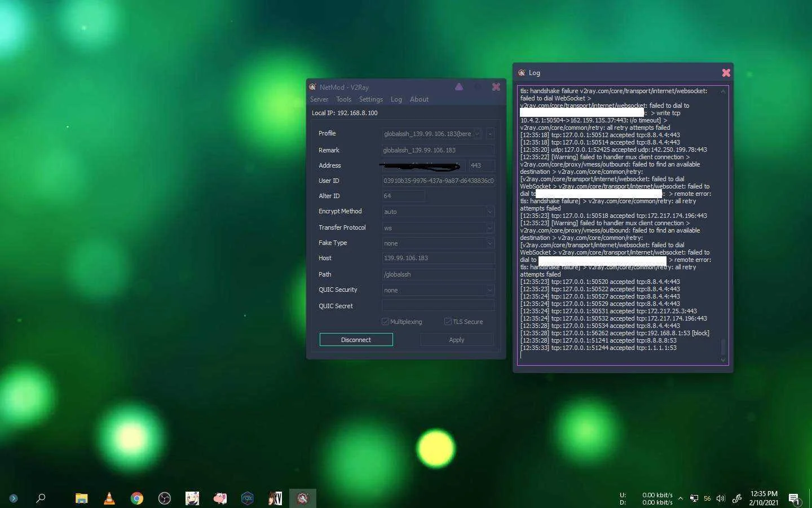
Task: Open the pink cow app on taskbar
Action: pyautogui.click(x=220, y=498)
